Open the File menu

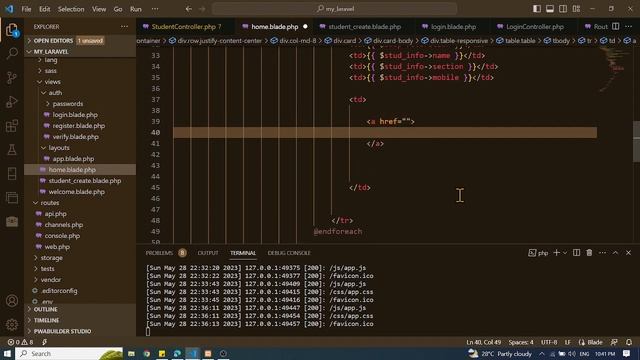(26, 9)
